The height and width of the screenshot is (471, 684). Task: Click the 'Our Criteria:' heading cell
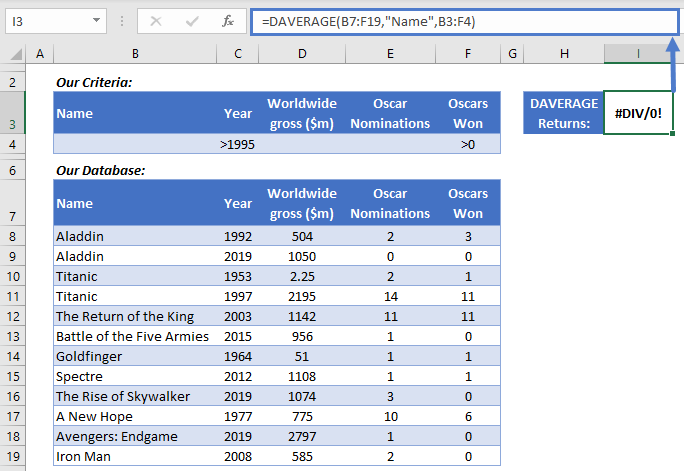click(x=135, y=82)
